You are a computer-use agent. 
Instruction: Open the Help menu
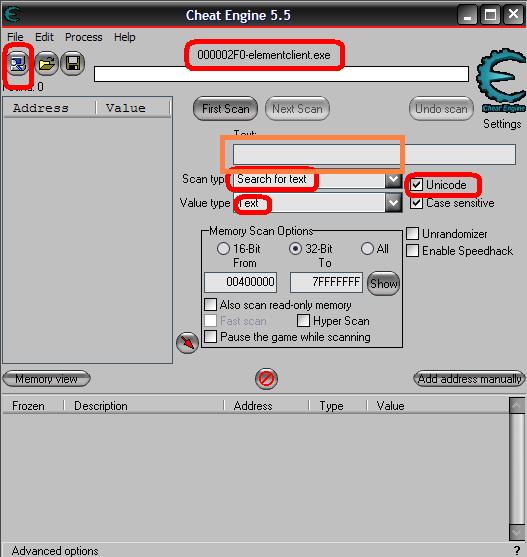124,37
